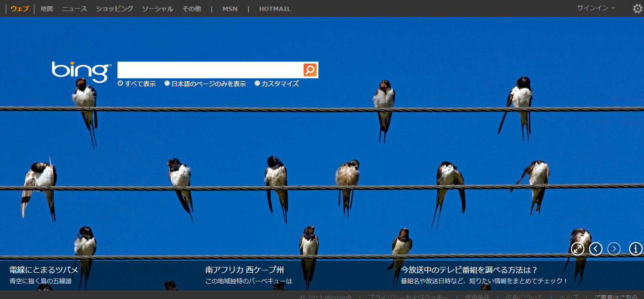Open the サインイン dropdown
The height and width of the screenshot is (299, 644).
(x=596, y=8)
